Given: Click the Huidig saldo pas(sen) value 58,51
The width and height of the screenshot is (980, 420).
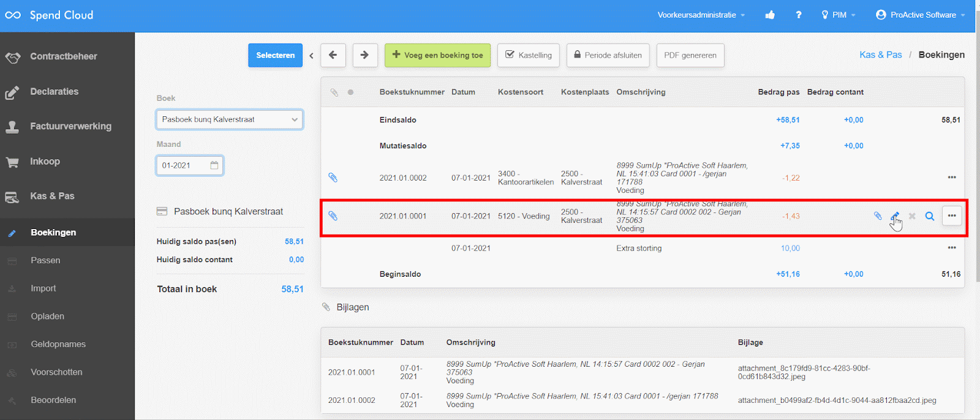Looking at the screenshot, I should point(294,241).
